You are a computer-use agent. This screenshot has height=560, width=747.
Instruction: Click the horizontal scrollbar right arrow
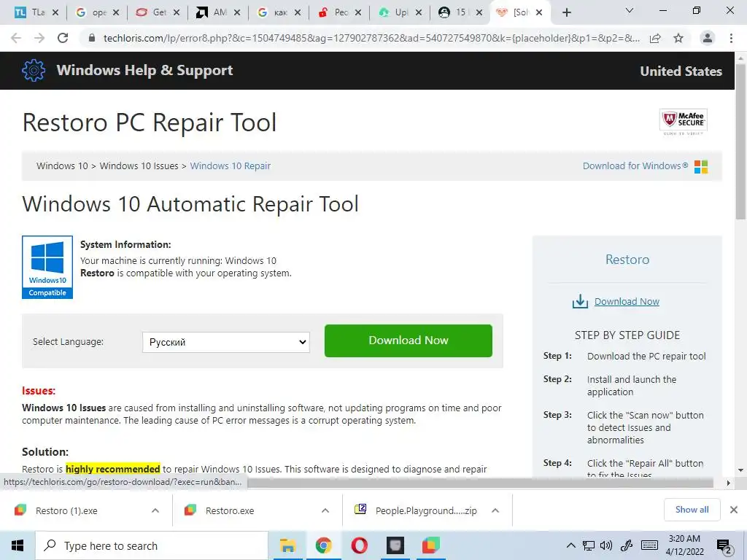point(729,483)
